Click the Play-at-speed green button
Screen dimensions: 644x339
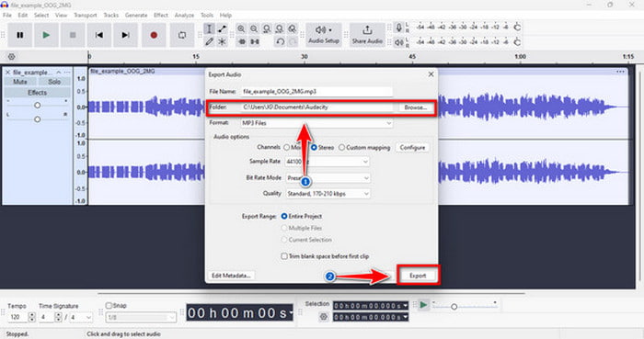click(423, 305)
